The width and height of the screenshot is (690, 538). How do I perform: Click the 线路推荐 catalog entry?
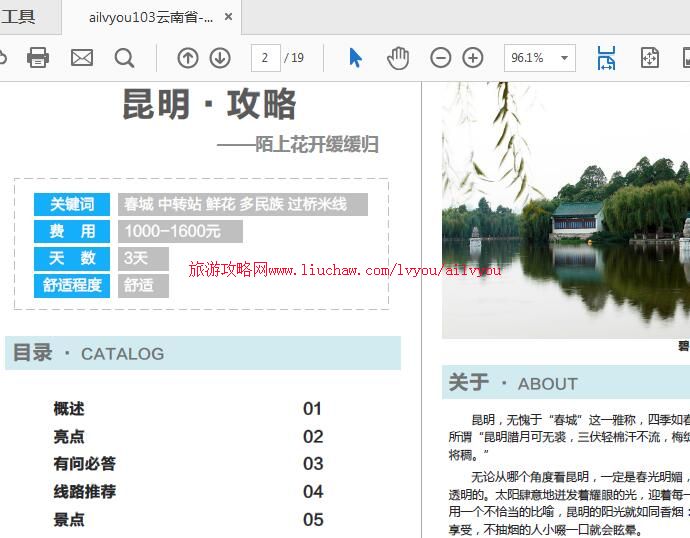coord(85,492)
